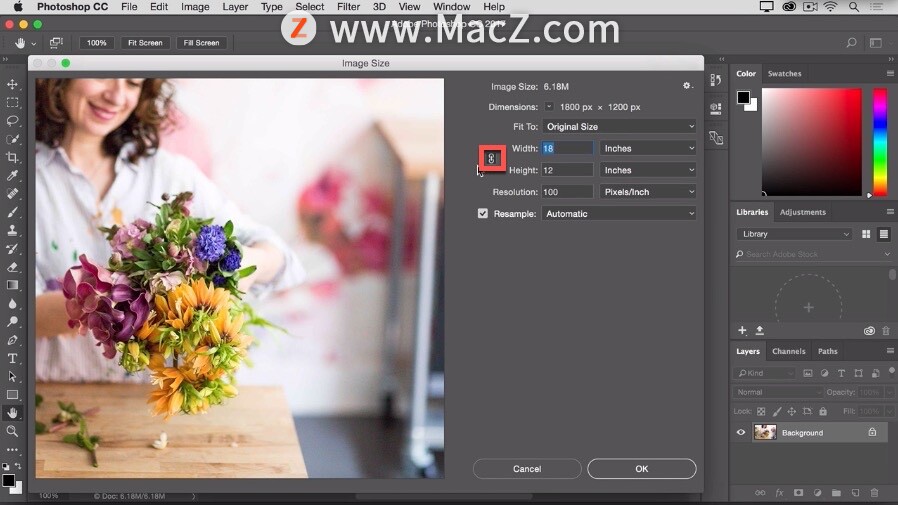Screen dimensions: 898x505
Task: Select the Quick Selection tool
Action: pyautogui.click(x=12, y=139)
